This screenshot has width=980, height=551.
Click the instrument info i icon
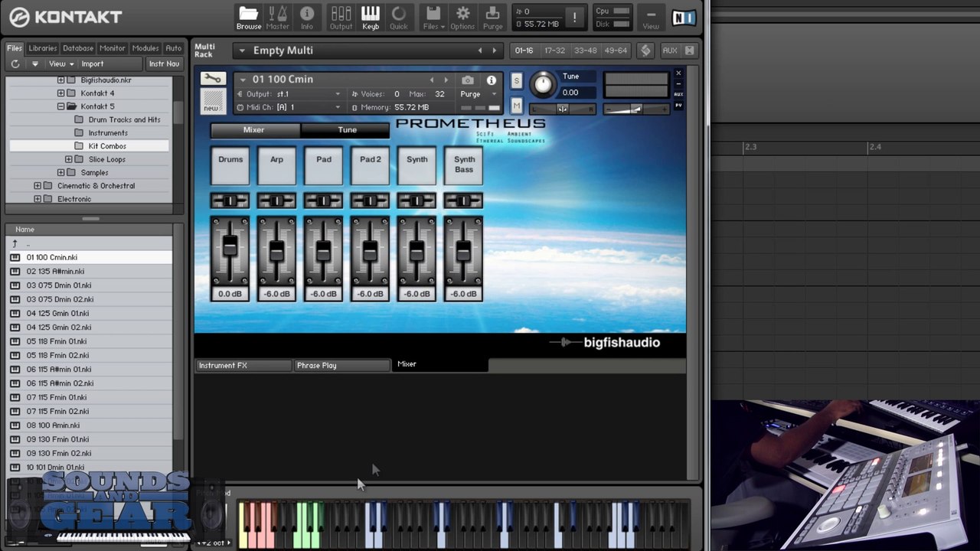[x=492, y=80]
